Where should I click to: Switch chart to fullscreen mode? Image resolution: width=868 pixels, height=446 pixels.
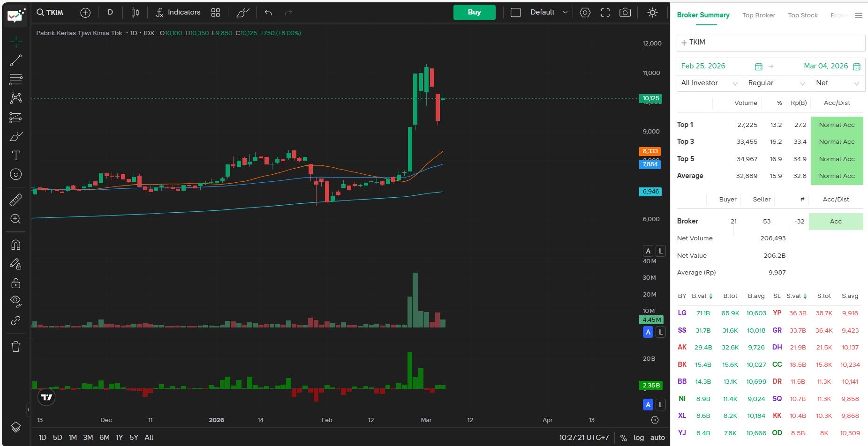pos(605,13)
